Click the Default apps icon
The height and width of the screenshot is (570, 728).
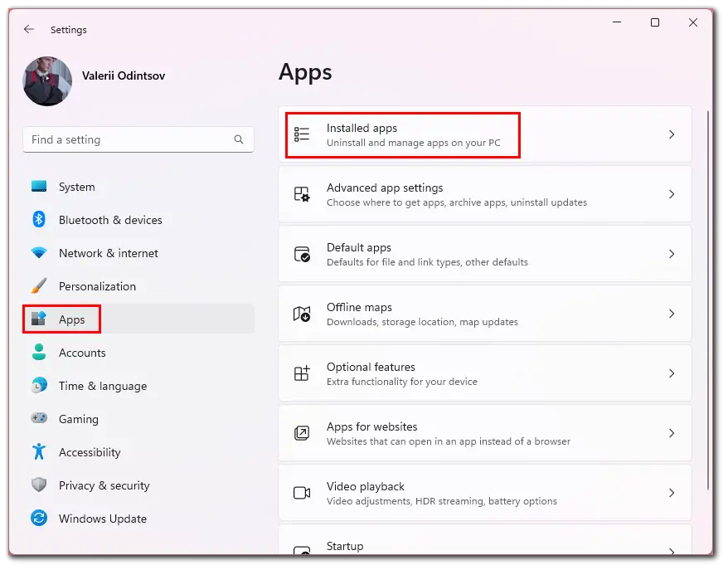click(x=302, y=254)
